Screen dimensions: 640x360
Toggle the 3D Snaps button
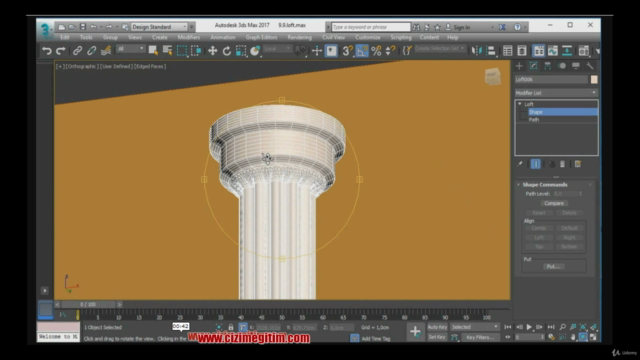coord(347,51)
